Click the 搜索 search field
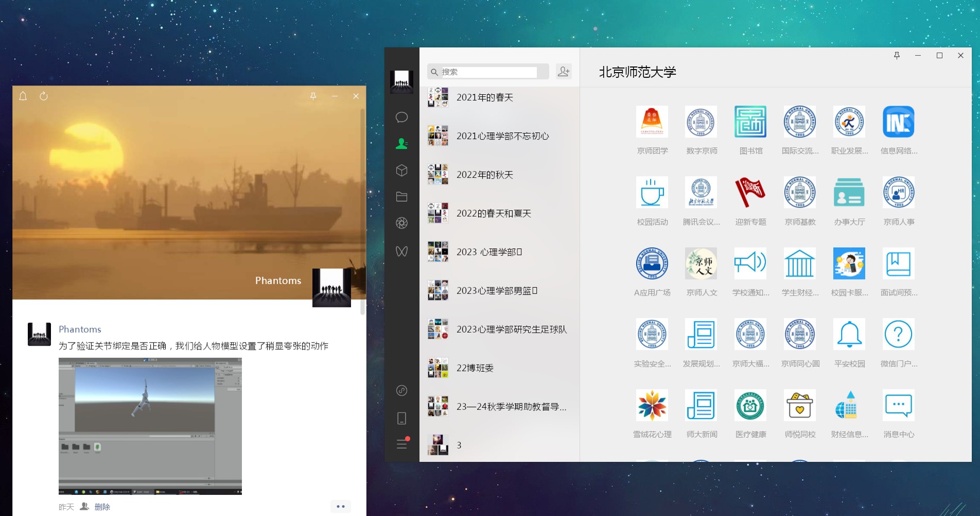980x516 pixels. click(x=488, y=72)
